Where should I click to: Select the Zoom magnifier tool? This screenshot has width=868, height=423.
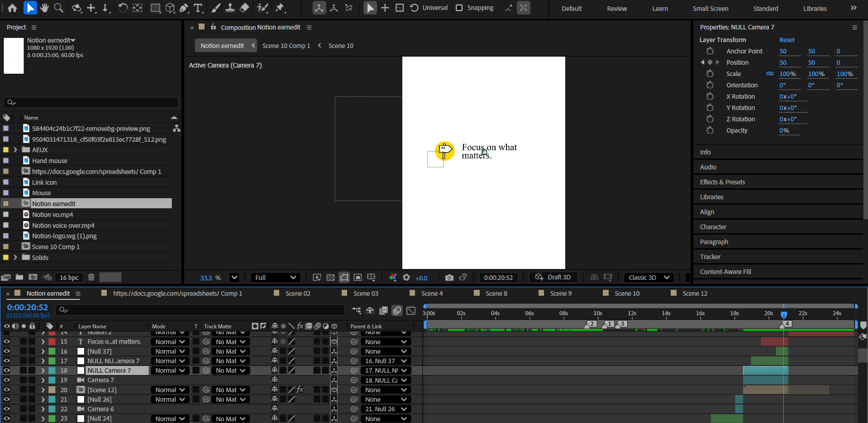tap(58, 8)
